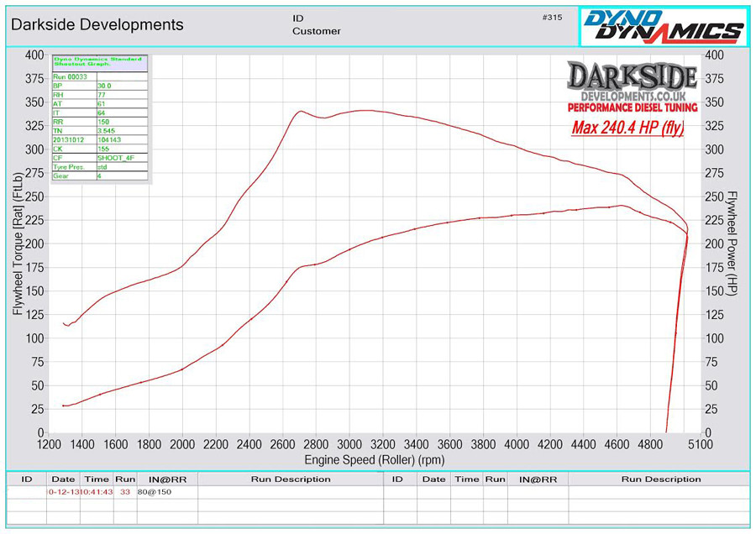
Task: Click the 'Run Description' header in right table
Action: pos(661,479)
